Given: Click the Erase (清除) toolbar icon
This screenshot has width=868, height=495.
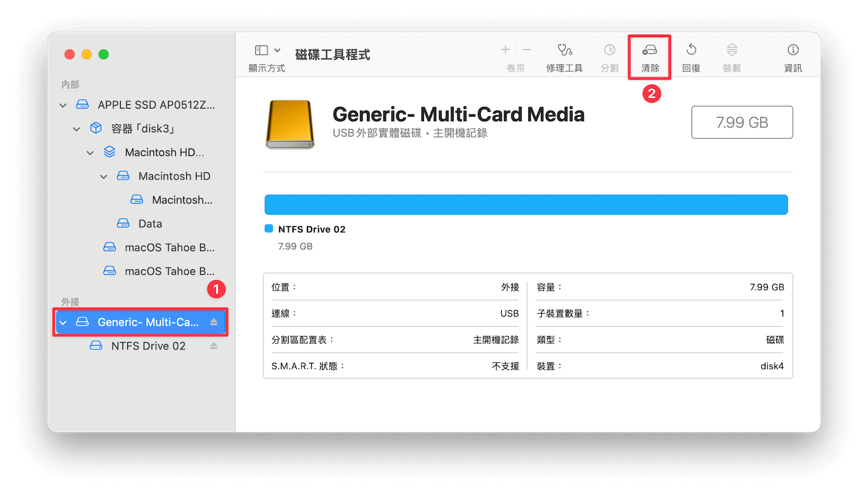Looking at the screenshot, I should point(650,50).
